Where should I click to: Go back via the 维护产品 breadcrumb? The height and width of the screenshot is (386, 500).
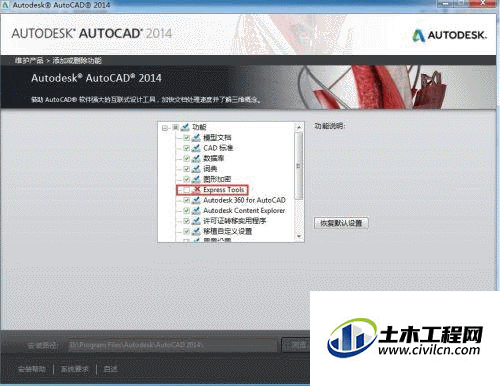coord(29,61)
